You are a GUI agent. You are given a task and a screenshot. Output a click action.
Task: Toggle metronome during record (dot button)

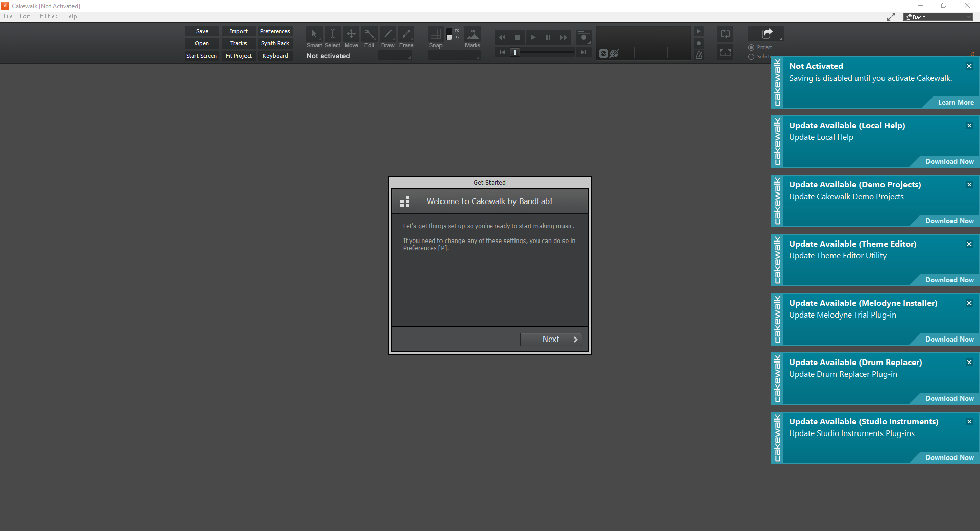tap(699, 43)
